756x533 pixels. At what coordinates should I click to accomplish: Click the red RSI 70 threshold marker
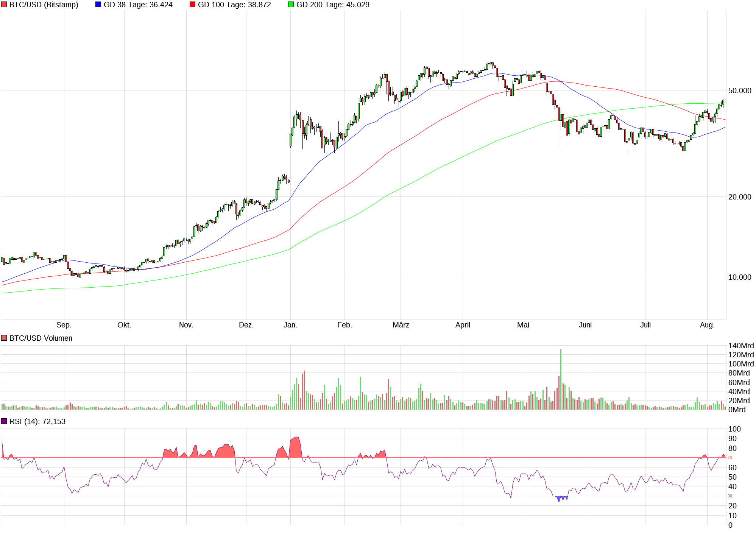tap(730, 457)
